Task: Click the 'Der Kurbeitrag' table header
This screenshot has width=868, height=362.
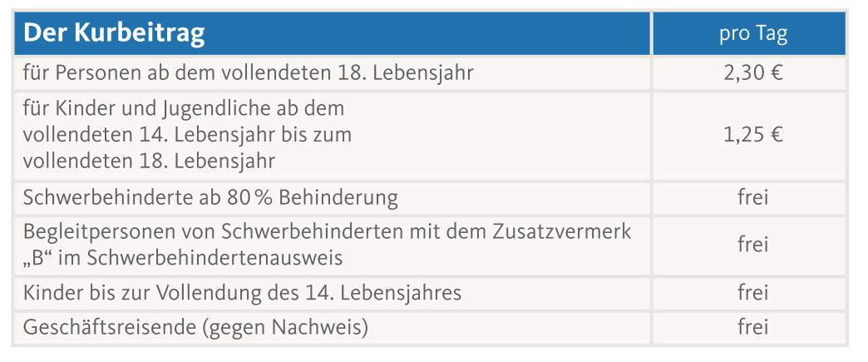Action: [x=114, y=34]
